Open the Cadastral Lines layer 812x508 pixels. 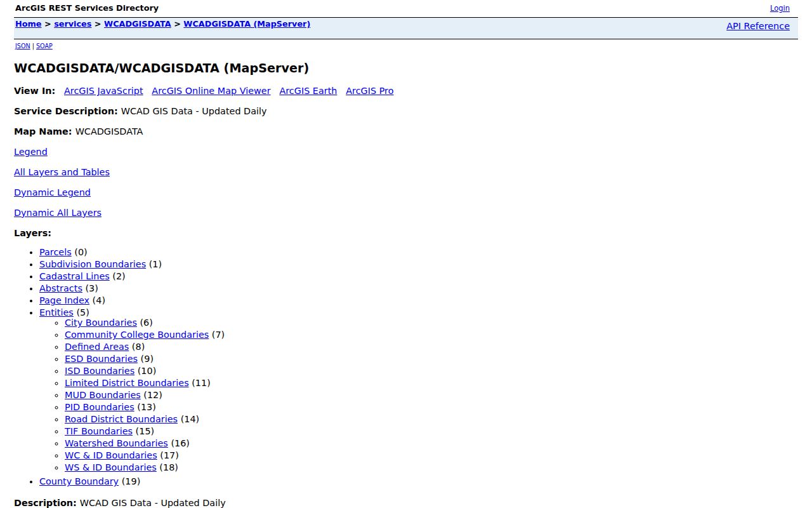click(x=74, y=276)
